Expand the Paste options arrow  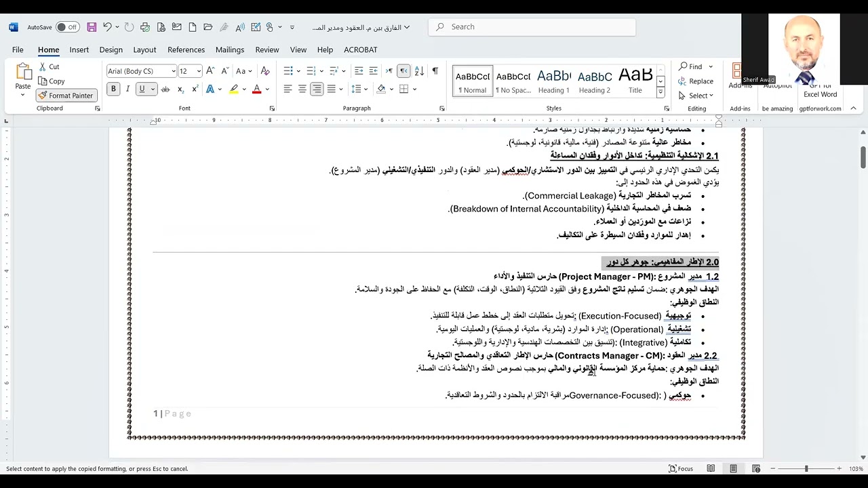click(x=23, y=95)
